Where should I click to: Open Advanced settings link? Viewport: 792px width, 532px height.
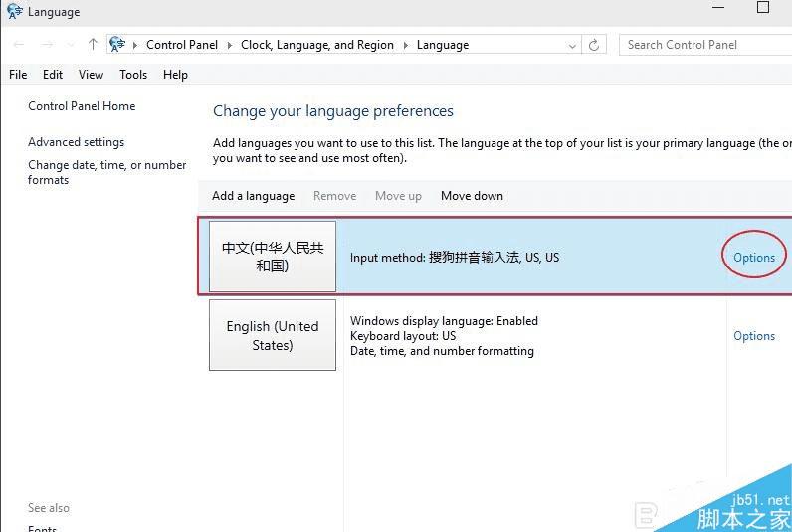pyautogui.click(x=77, y=142)
